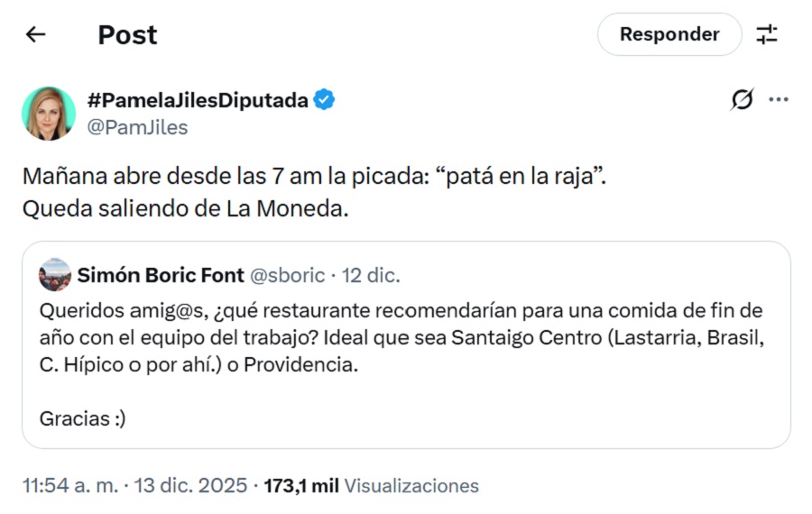Open the 173,1 mil Visualizaciones count
Viewport: 812px width, 514px height.
click(371, 485)
